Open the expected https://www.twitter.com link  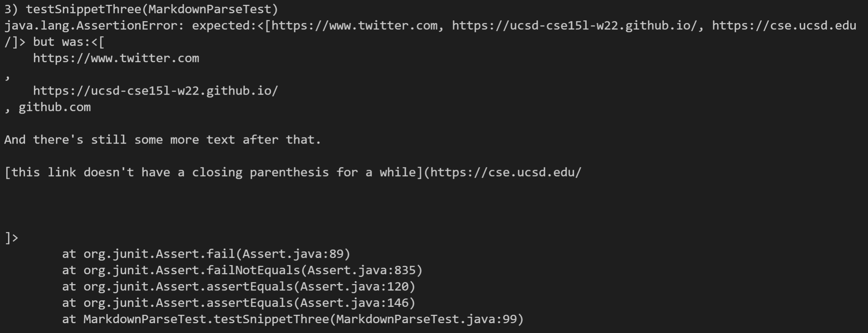pos(355,25)
